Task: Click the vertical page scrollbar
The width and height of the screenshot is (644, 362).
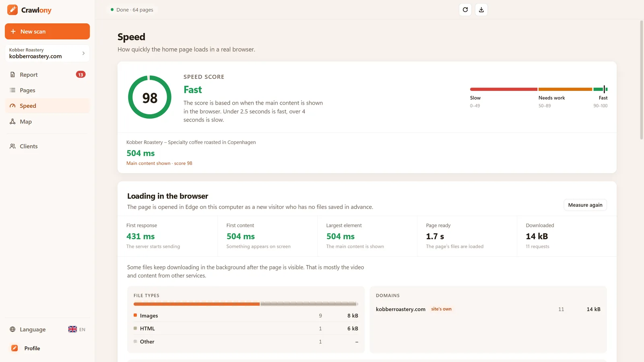Action: coord(642,80)
